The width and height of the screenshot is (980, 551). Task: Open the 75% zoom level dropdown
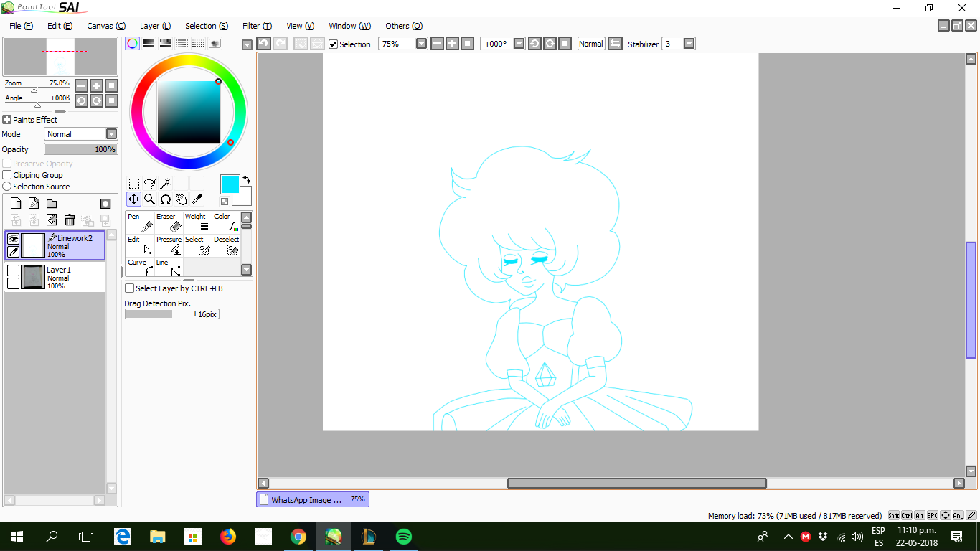tap(421, 44)
